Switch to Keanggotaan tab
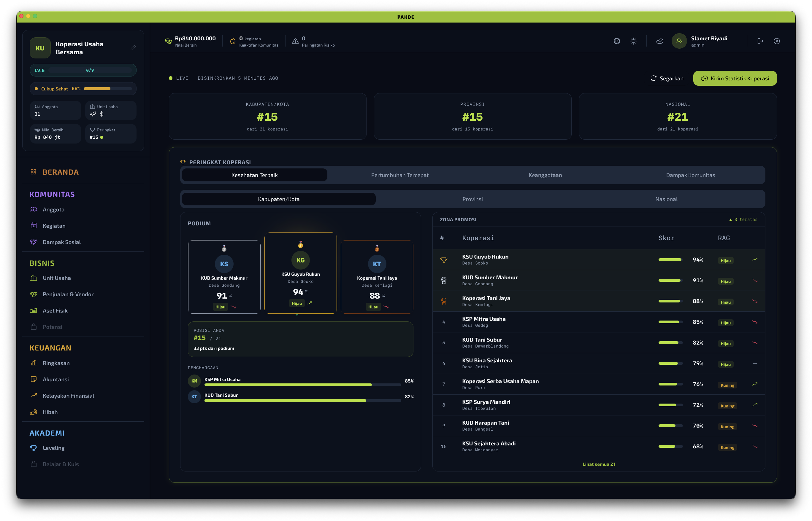Viewport: 812px width, 521px height. 545,175
